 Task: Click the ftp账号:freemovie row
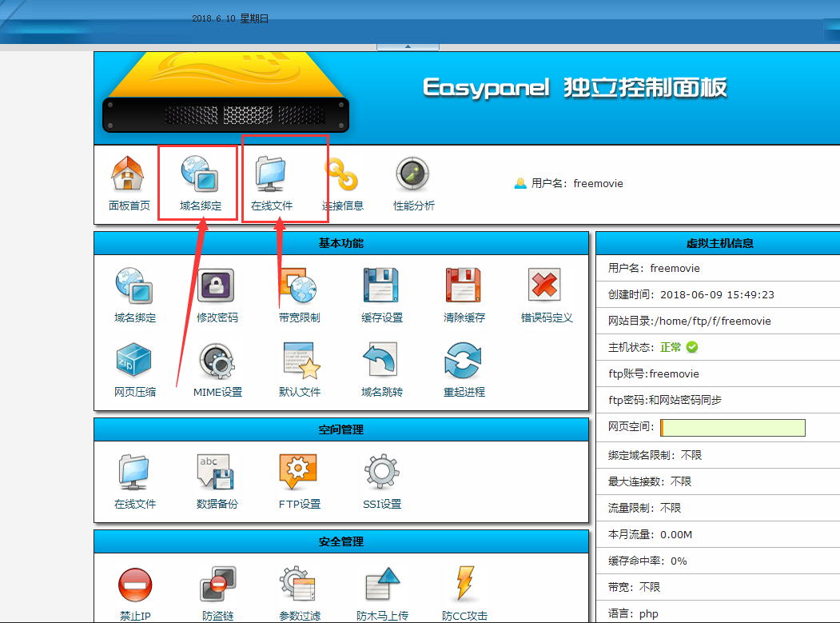click(719, 373)
